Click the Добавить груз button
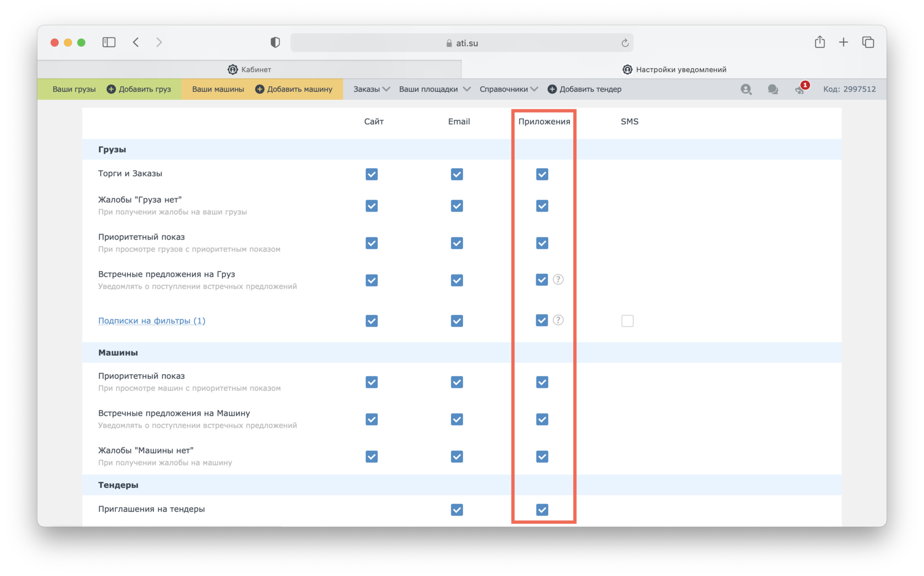This screenshot has height=576, width=924. click(139, 89)
